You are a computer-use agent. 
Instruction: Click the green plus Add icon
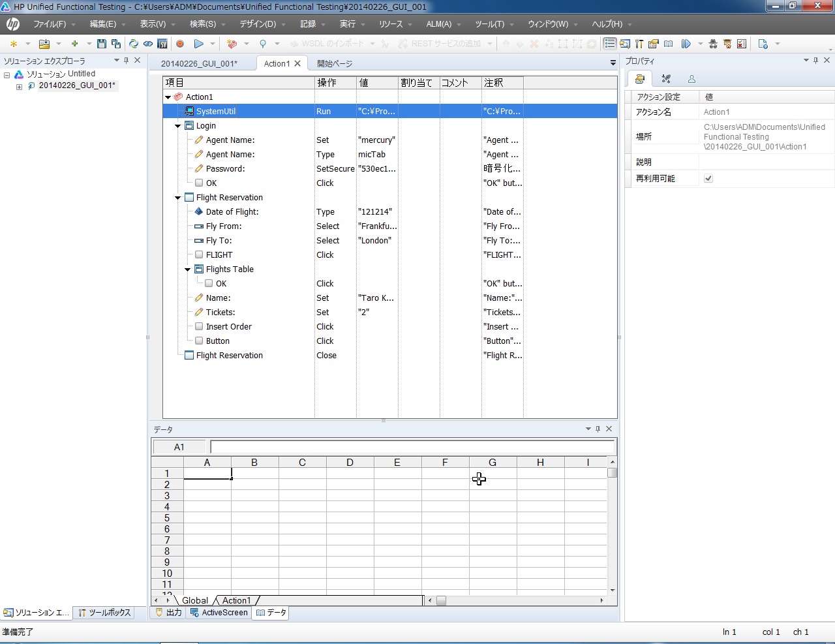[74, 44]
